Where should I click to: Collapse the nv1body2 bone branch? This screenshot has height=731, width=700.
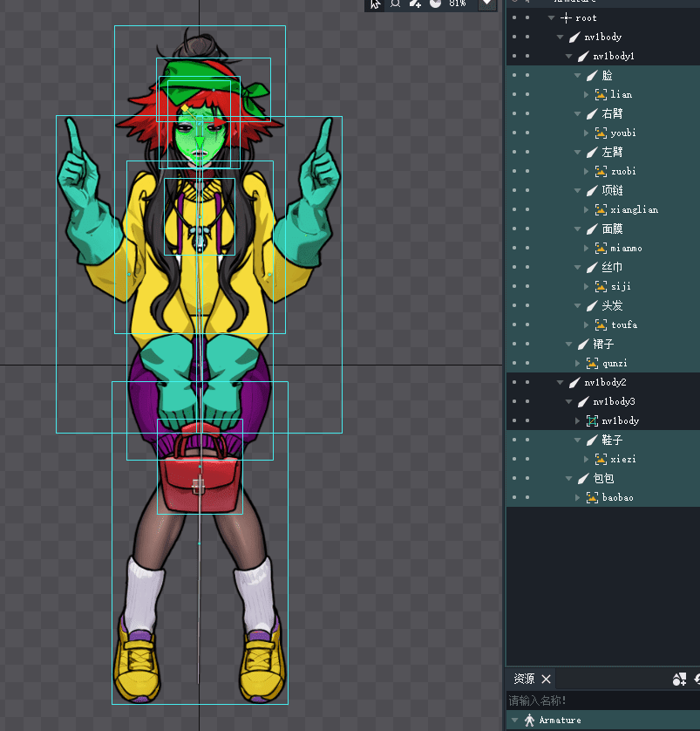[561, 382]
